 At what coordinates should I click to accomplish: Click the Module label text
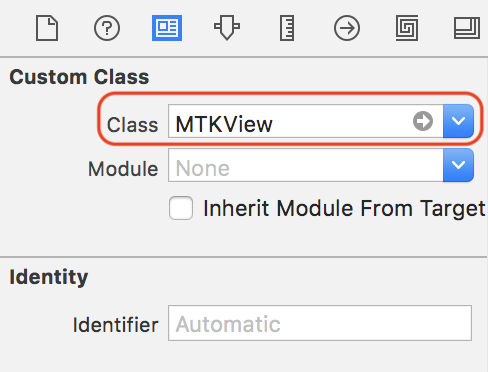[123, 169]
